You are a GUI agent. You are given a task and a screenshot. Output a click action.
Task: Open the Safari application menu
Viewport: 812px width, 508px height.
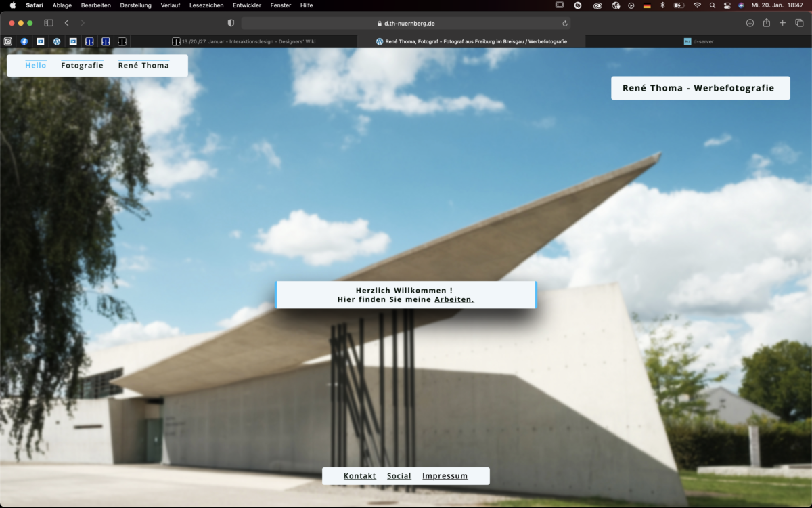coord(35,5)
